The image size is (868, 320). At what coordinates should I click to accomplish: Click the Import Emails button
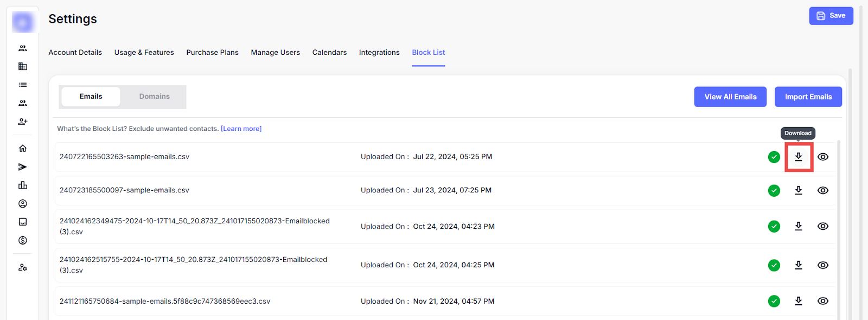pyautogui.click(x=808, y=97)
